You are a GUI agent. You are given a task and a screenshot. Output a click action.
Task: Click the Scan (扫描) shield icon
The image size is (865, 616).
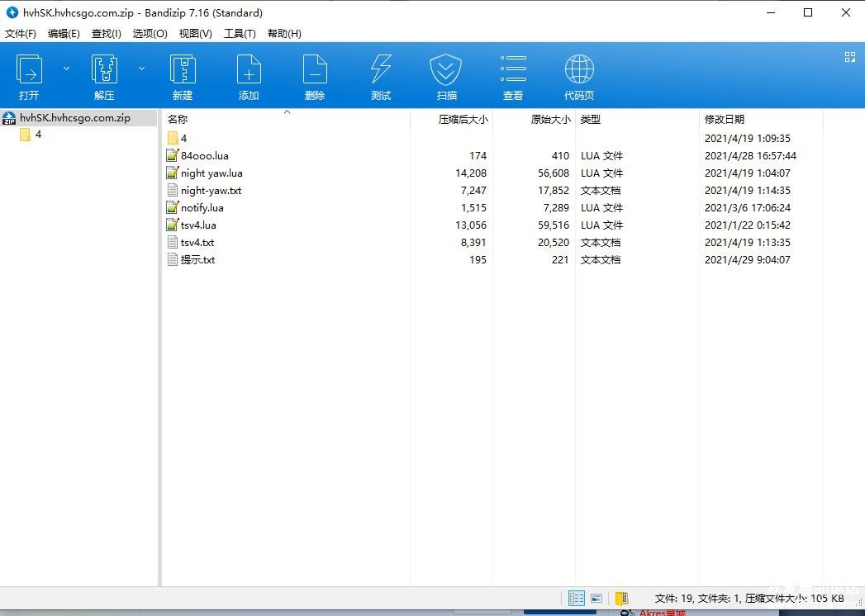pos(446,69)
